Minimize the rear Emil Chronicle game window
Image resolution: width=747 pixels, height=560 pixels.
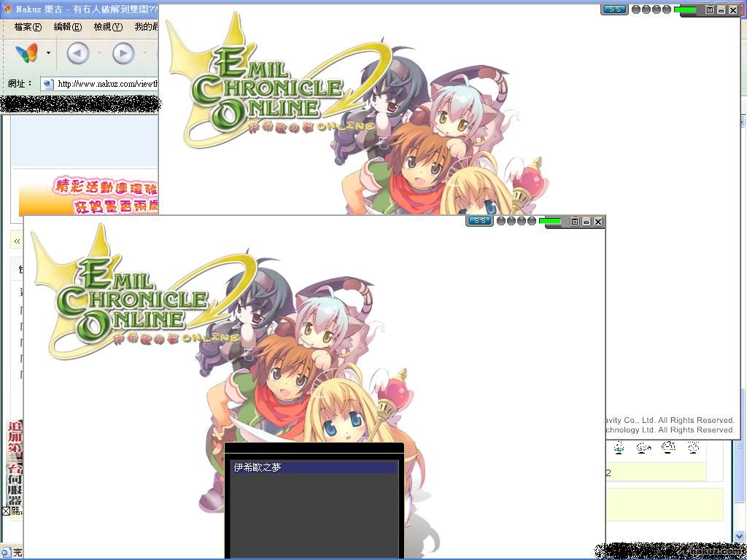pos(721,9)
